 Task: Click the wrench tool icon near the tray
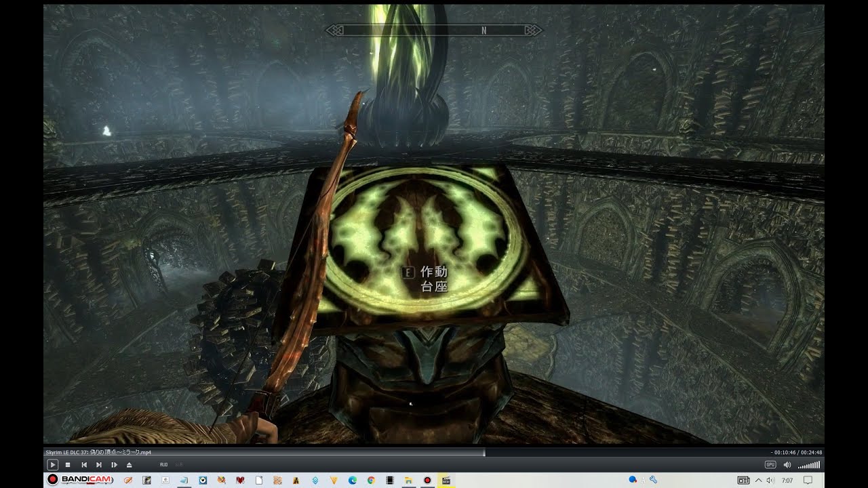(x=653, y=479)
